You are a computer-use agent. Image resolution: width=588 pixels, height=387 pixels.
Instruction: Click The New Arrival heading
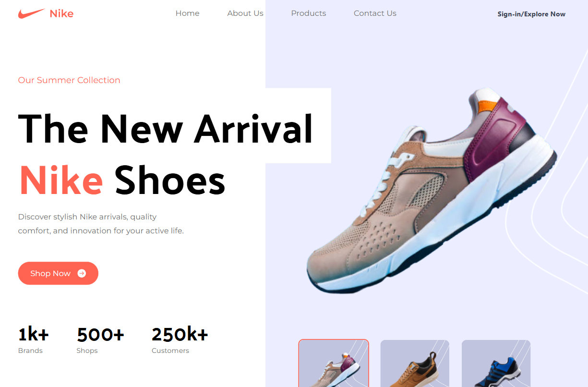[x=166, y=129]
